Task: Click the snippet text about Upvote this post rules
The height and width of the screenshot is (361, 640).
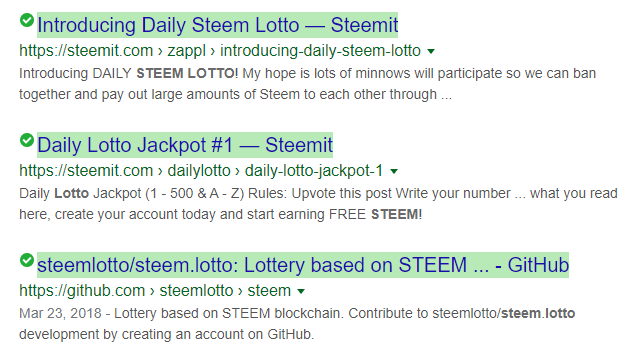Action: pos(318,204)
